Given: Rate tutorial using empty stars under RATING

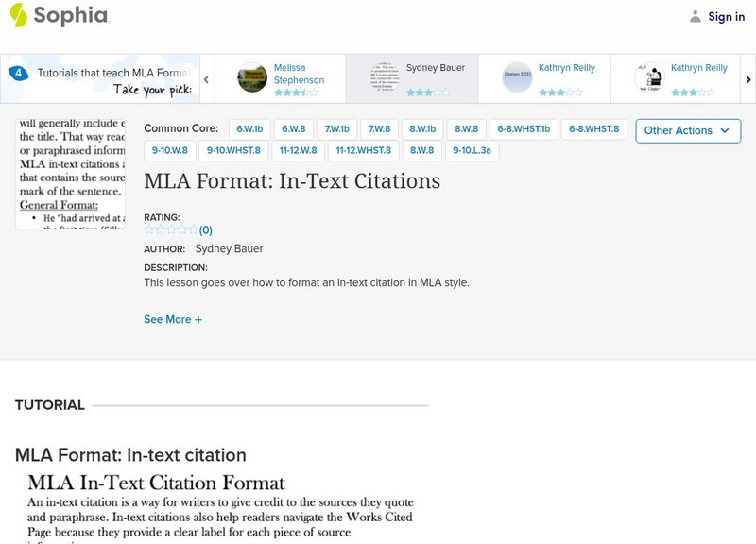Looking at the screenshot, I should coord(171,229).
